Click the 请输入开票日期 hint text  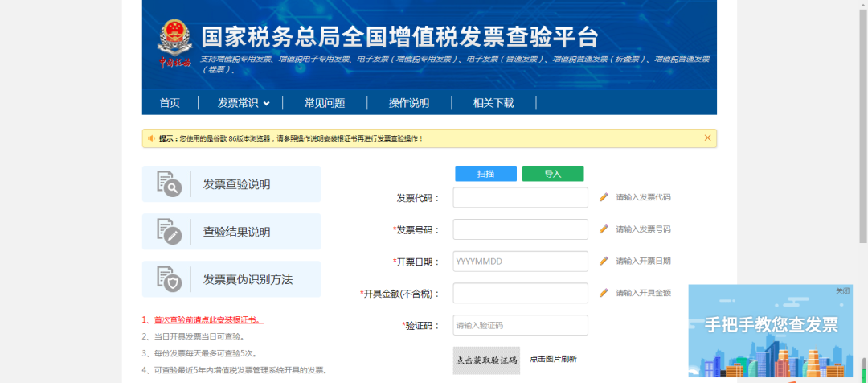[643, 261]
